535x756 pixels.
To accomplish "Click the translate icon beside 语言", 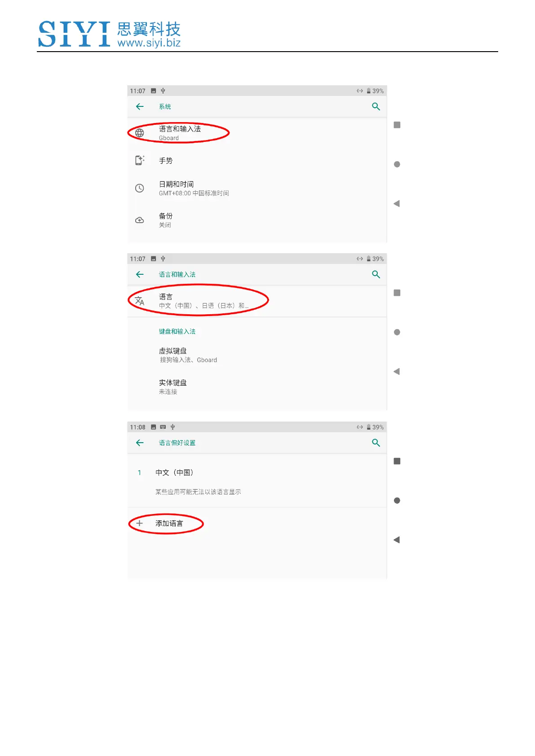I will click(140, 301).
